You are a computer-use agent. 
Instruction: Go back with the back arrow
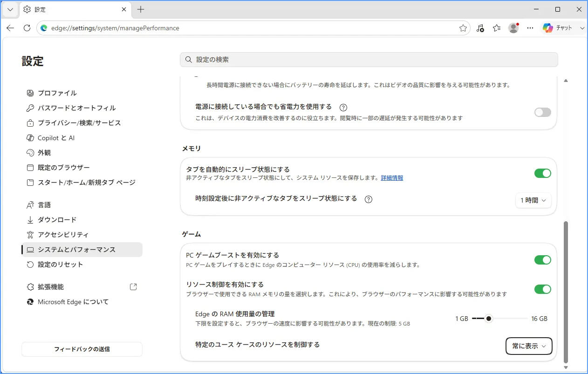coord(10,28)
